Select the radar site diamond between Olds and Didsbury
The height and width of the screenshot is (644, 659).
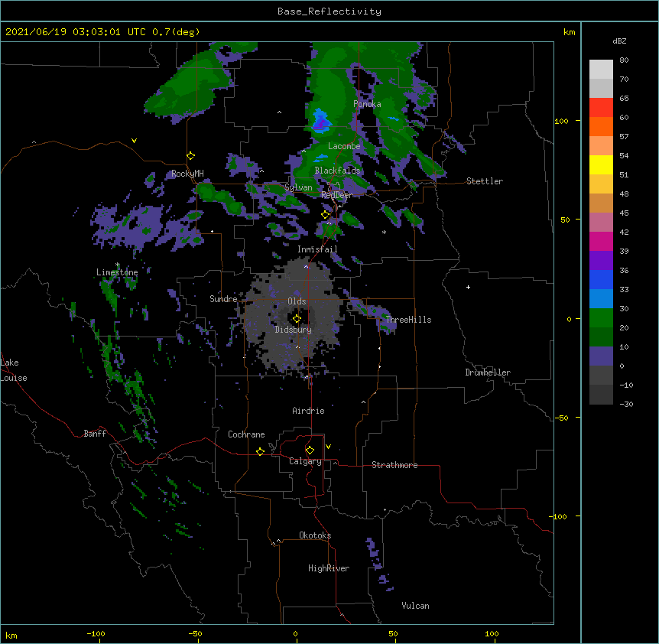(297, 319)
